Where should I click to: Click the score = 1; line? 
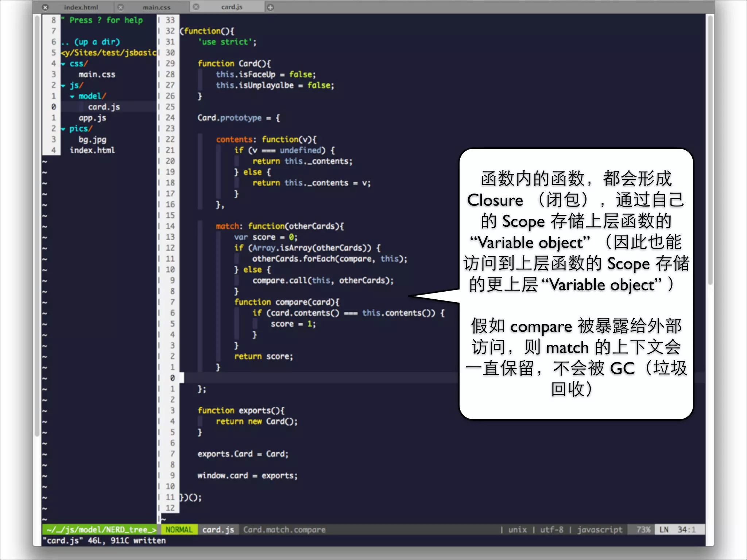point(293,324)
